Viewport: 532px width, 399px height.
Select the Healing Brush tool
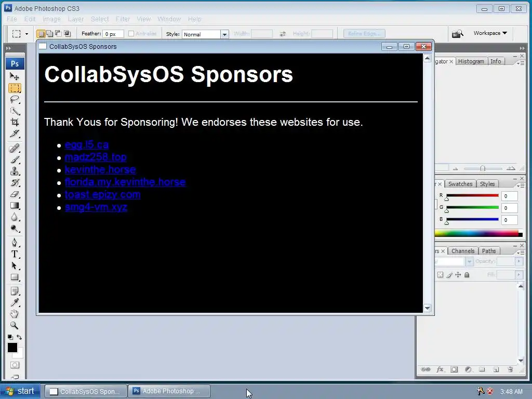pos(15,148)
